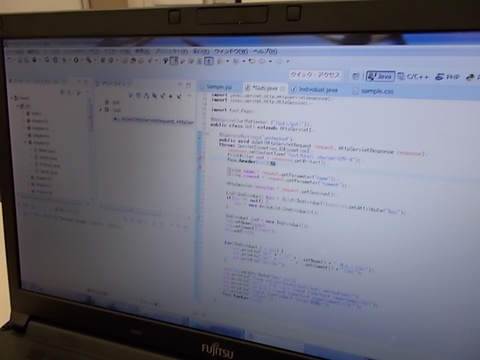Viewport: 480px width, 360px height.
Task: Open the ヘルプ menu
Action: (x=265, y=51)
